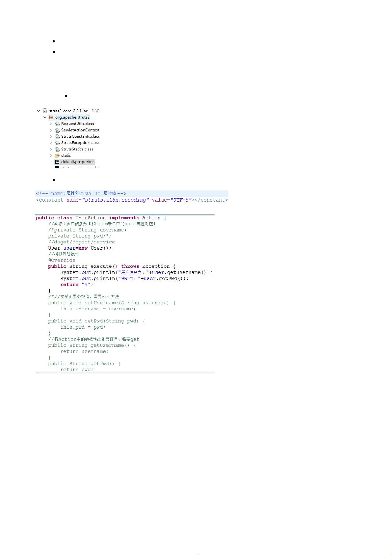The height and width of the screenshot is (555, 392).
Task: Expand the StrutsConstants.class node
Action: click(51, 136)
